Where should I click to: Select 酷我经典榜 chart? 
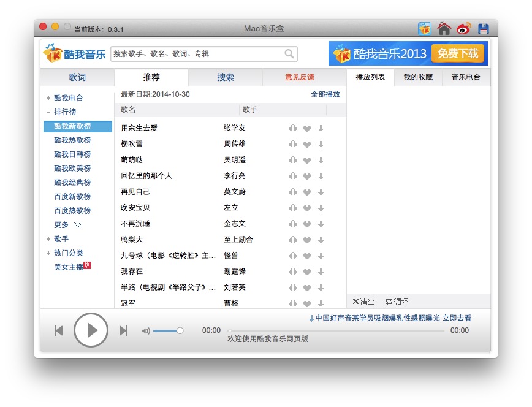[72, 183]
